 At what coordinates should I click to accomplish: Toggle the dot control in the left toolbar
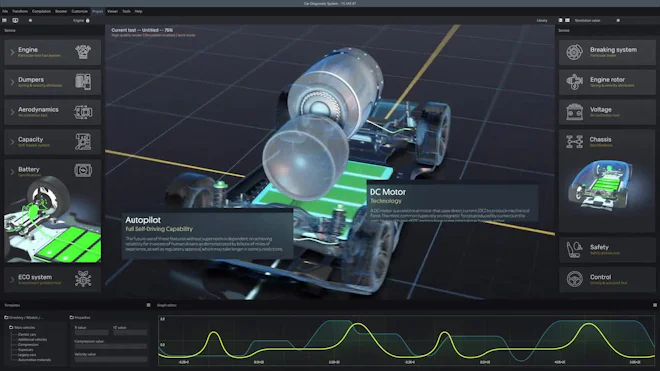tap(30, 20)
